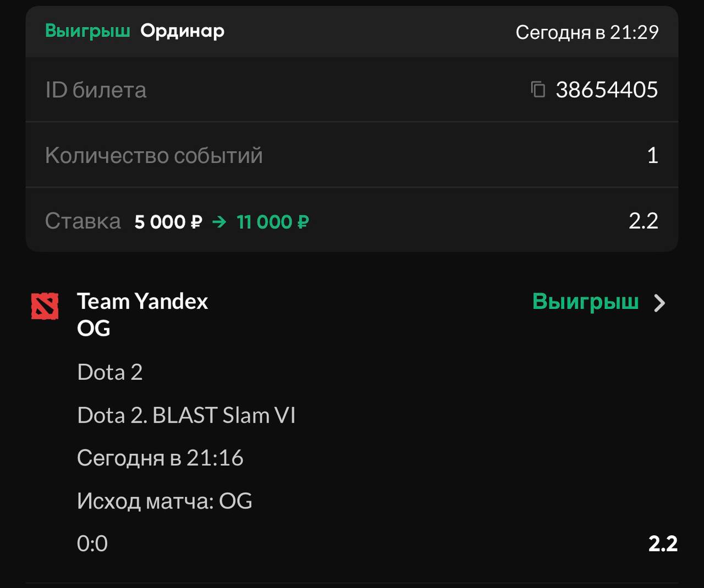Click the Количество событий row label

pos(154,156)
